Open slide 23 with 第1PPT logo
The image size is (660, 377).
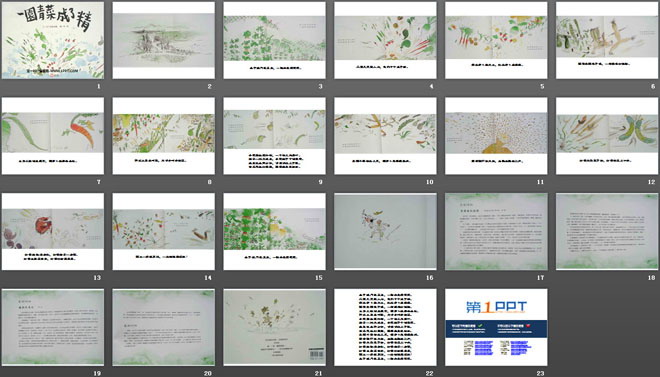coord(496,327)
